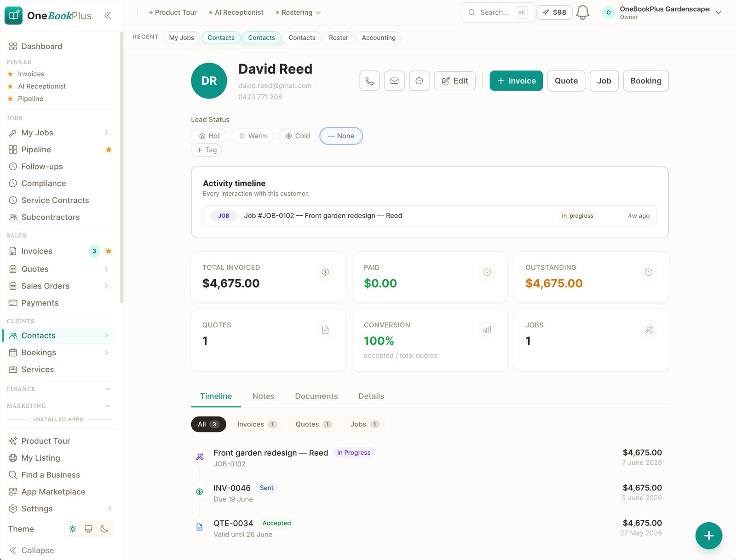Viewport: 736px width, 560px height.
Task: Set lead status to None
Action: pyautogui.click(x=341, y=136)
